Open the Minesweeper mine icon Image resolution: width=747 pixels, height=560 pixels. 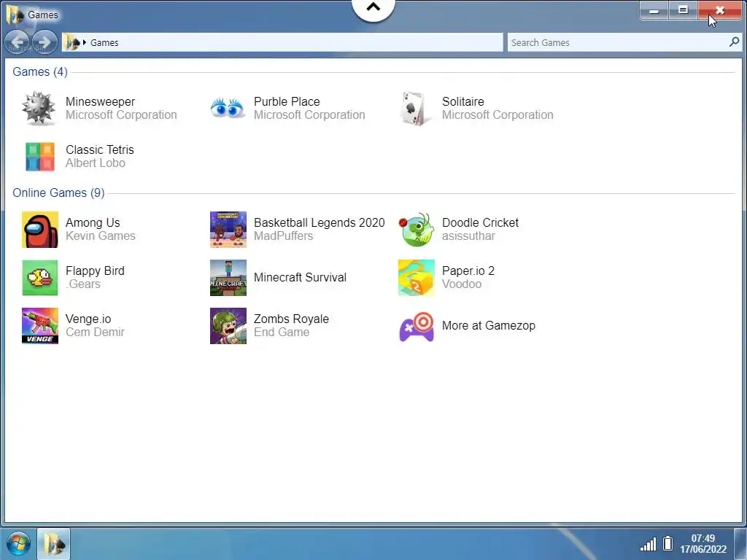(39, 109)
